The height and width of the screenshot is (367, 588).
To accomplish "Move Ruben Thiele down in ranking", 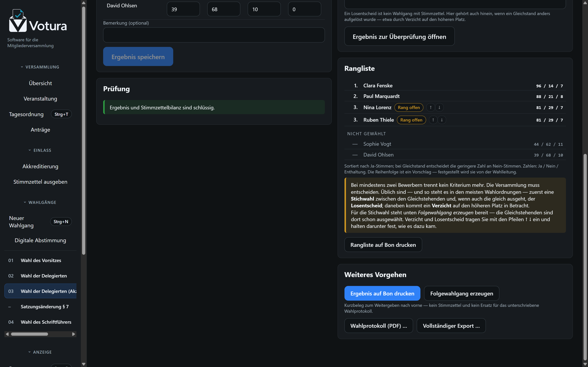I will pos(442,120).
